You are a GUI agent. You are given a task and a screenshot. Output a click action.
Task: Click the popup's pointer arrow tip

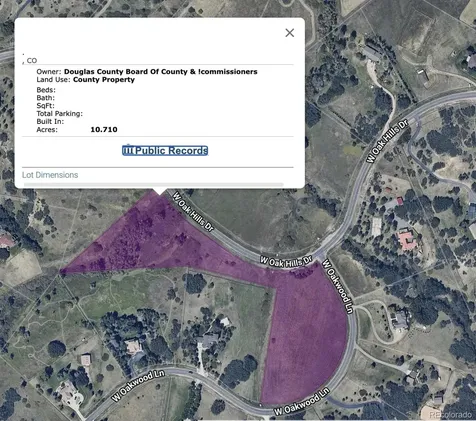tap(160, 192)
